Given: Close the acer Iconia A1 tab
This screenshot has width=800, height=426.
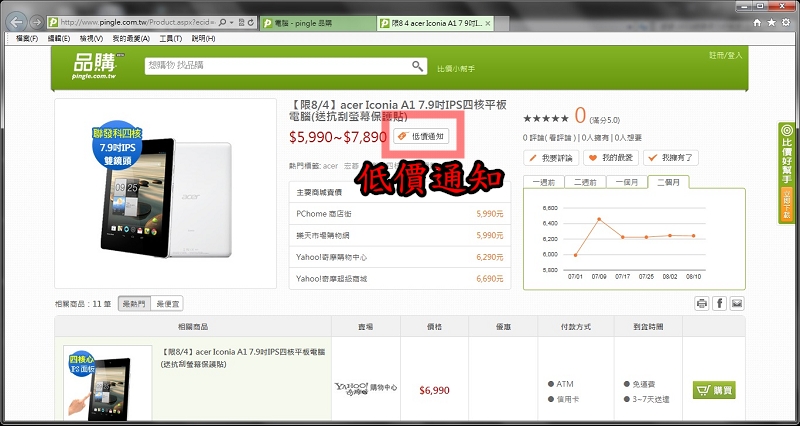Looking at the screenshot, I should (488, 23).
